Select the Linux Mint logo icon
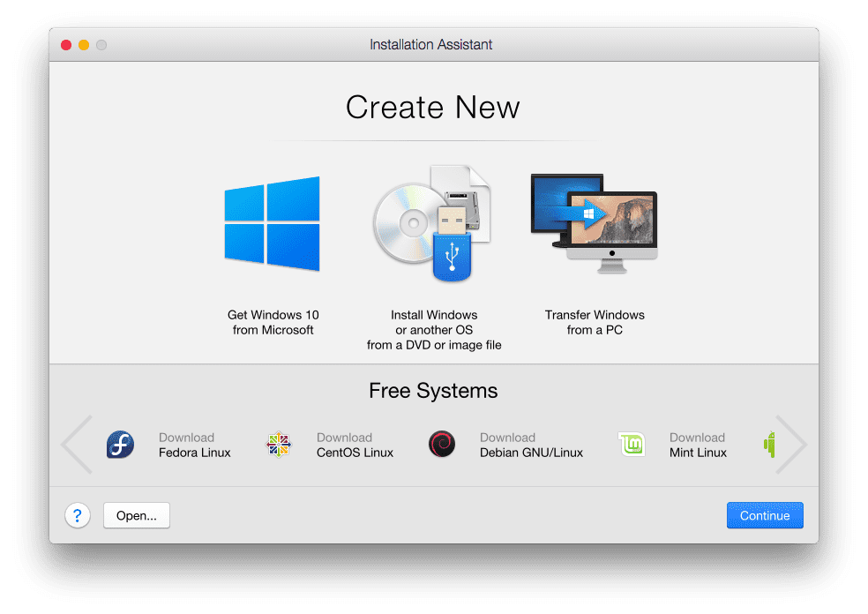The width and height of the screenshot is (868, 614). (632, 445)
